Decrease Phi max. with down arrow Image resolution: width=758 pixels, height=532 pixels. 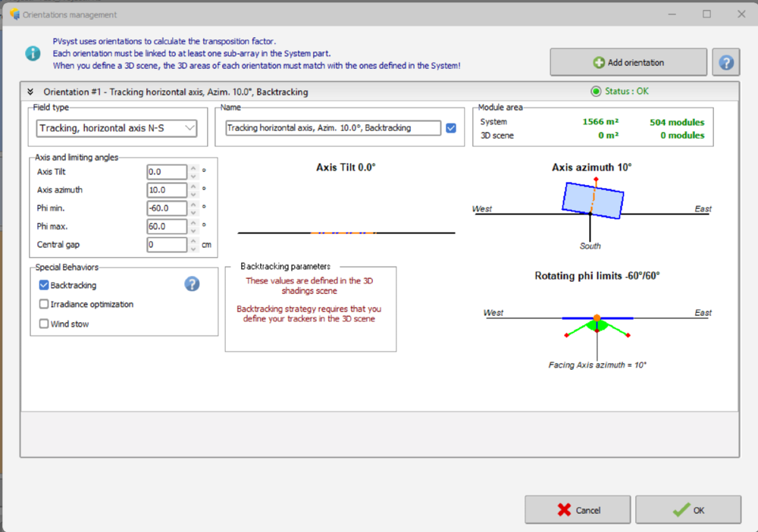click(193, 230)
